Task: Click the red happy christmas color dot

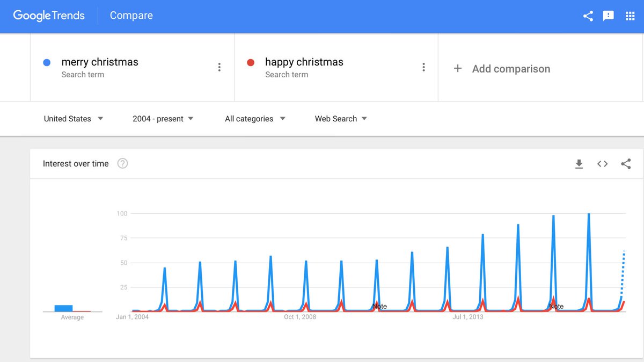Action: (x=250, y=62)
